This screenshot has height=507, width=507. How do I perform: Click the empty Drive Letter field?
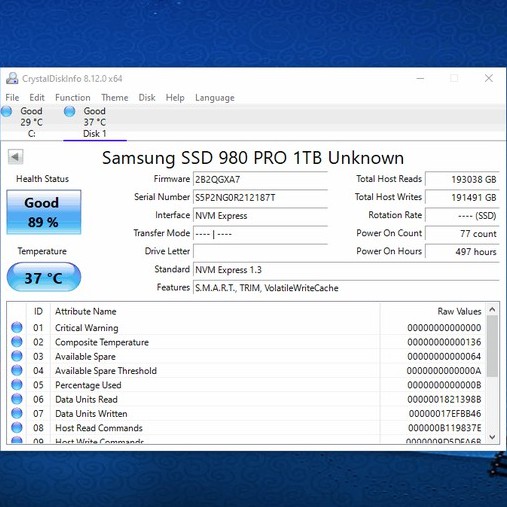click(260, 251)
